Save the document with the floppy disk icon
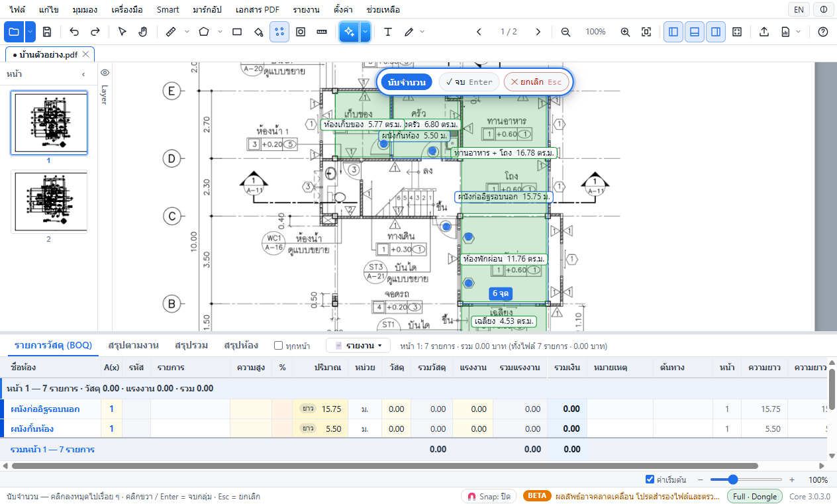 click(x=47, y=32)
